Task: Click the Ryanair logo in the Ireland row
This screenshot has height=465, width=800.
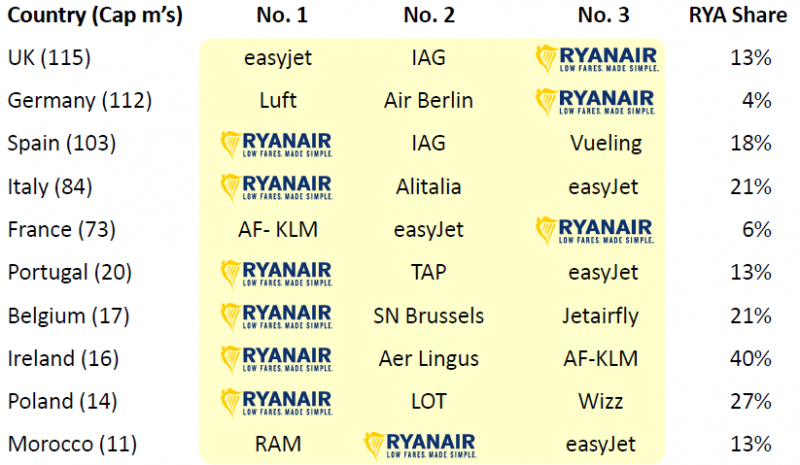Action: tap(277, 359)
